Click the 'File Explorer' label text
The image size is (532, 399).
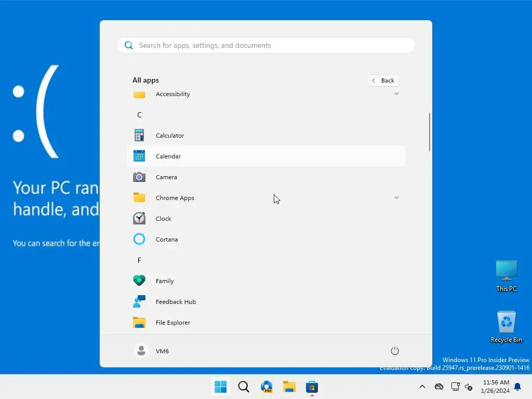(x=172, y=322)
